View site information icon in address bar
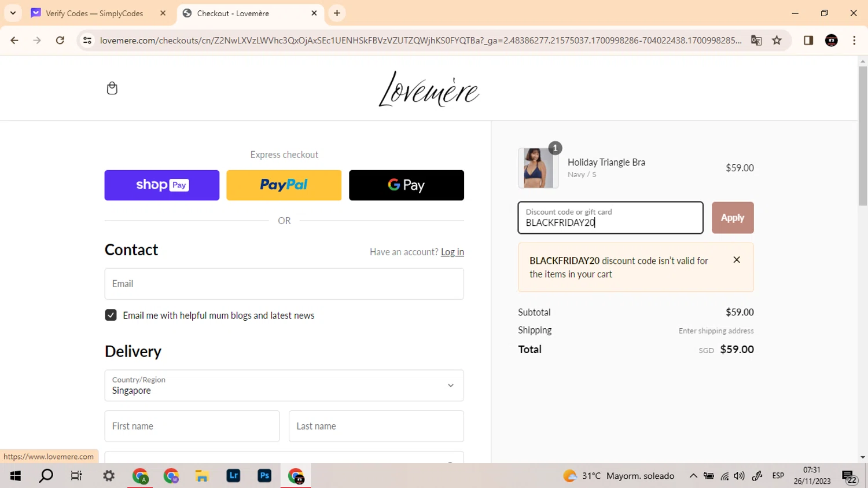 click(87, 41)
